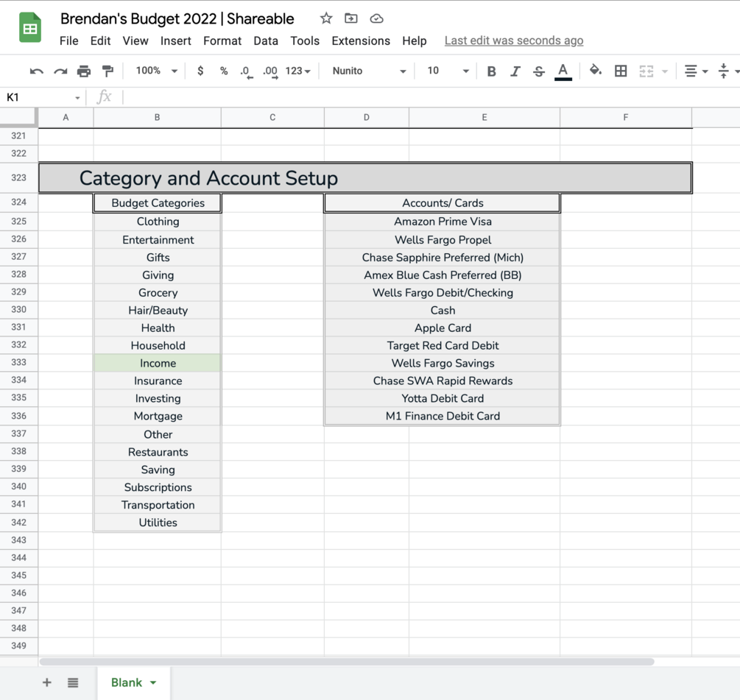Select column B header
The image size is (740, 700).
(x=157, y=118)
